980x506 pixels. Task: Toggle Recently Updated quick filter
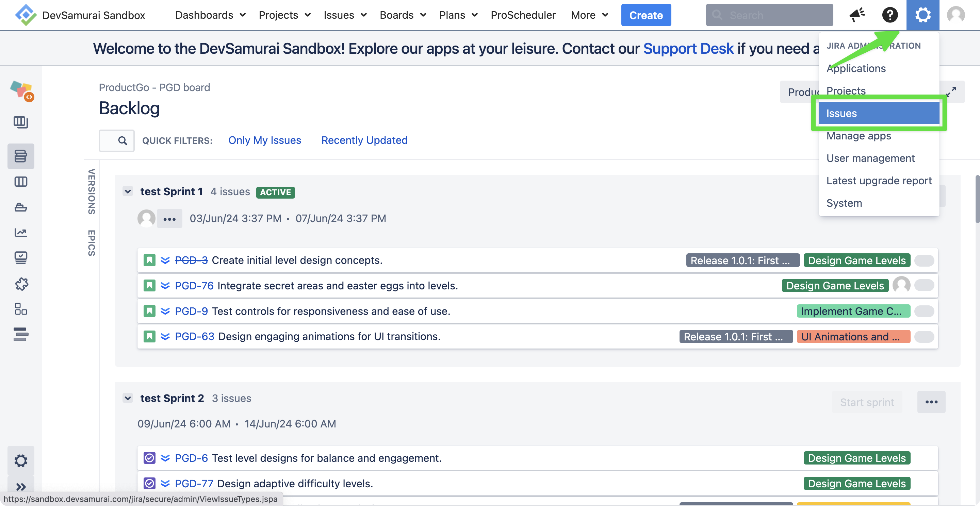click(364, 140)
